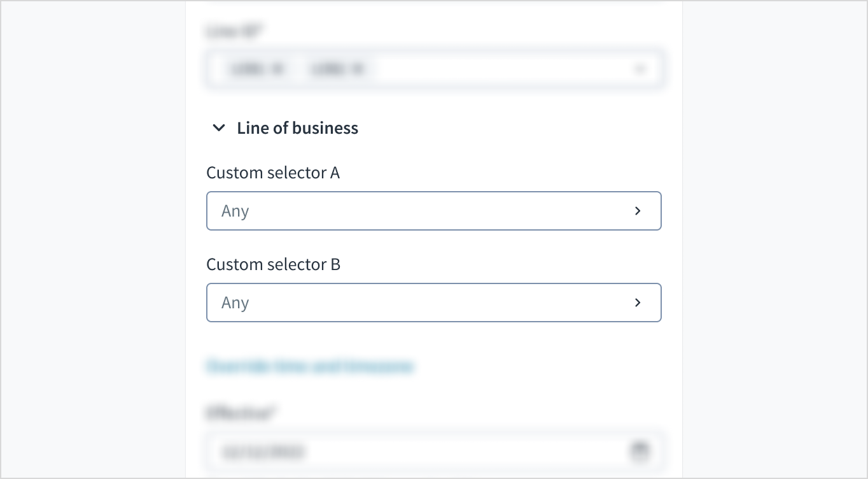
Task: Click the Line of business heading text
Action: tap(297, 128)
